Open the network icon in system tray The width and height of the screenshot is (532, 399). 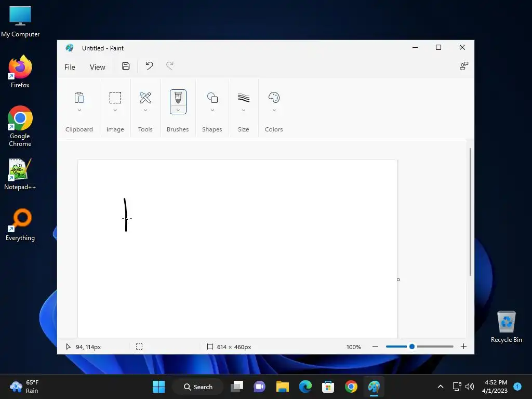click(x=457, y=387)
